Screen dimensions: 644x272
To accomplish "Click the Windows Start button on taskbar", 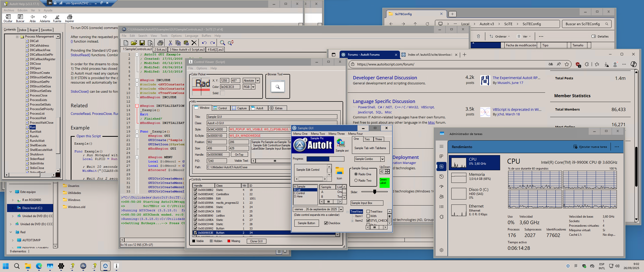I will click(x=6, y=266).
